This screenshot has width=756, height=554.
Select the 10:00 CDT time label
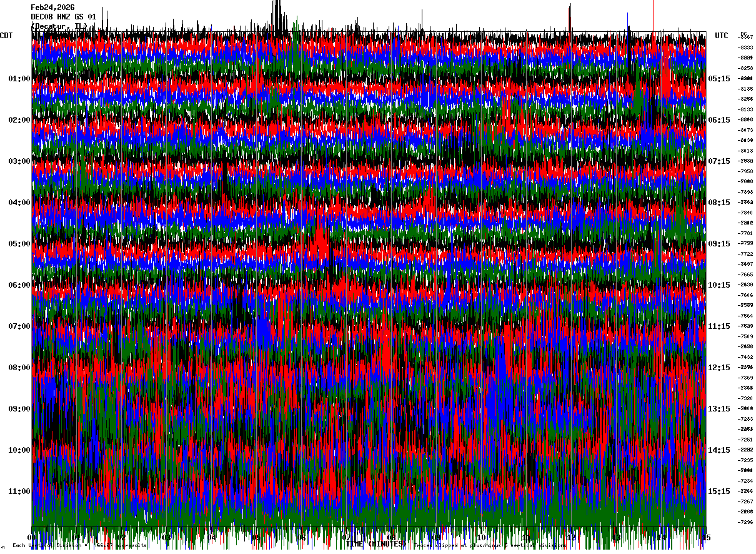coord(19,450)
